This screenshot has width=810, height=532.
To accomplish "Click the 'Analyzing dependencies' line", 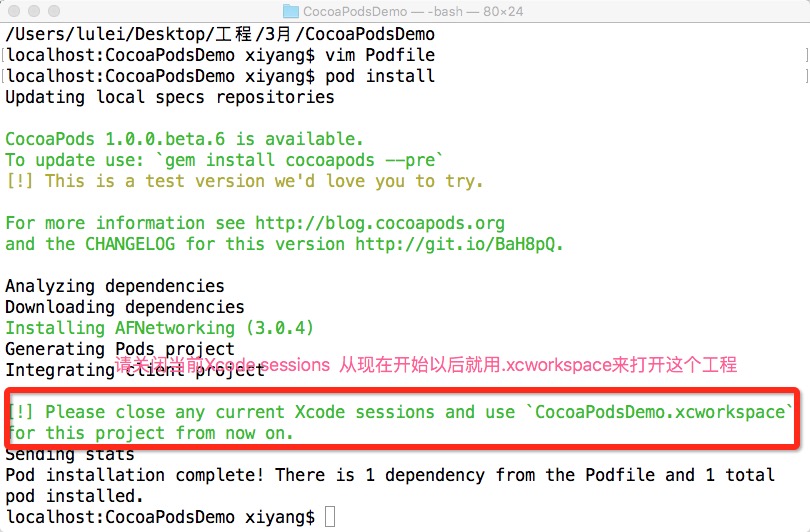I will pyautogui.click(x=115, y=286).
